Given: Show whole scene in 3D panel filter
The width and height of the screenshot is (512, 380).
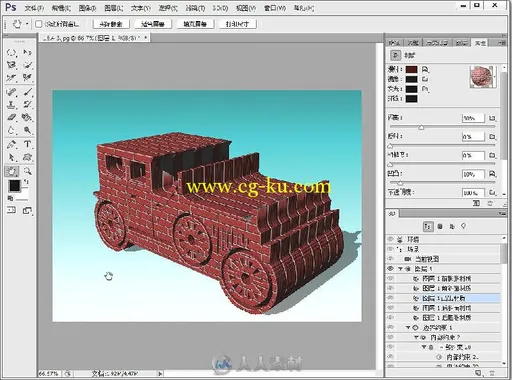Looking at the screenshot, I should pos(428,226).
